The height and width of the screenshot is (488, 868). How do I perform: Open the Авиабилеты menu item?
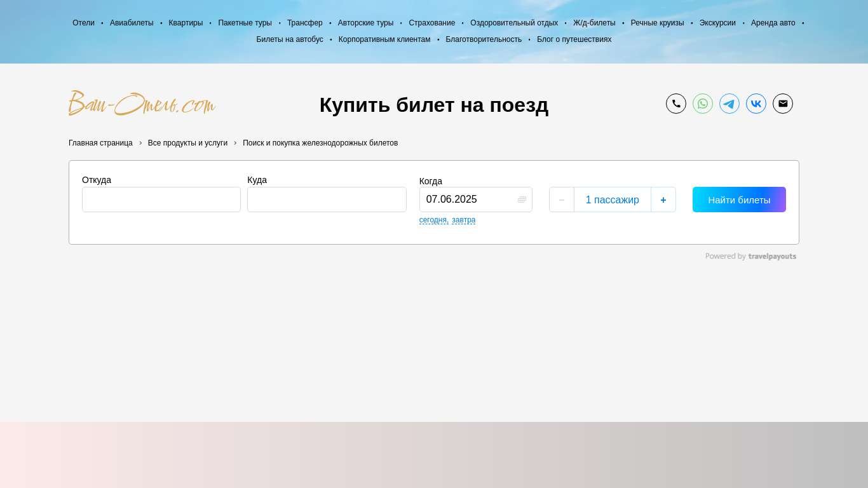pyautogui.click(x=132, y=23)
